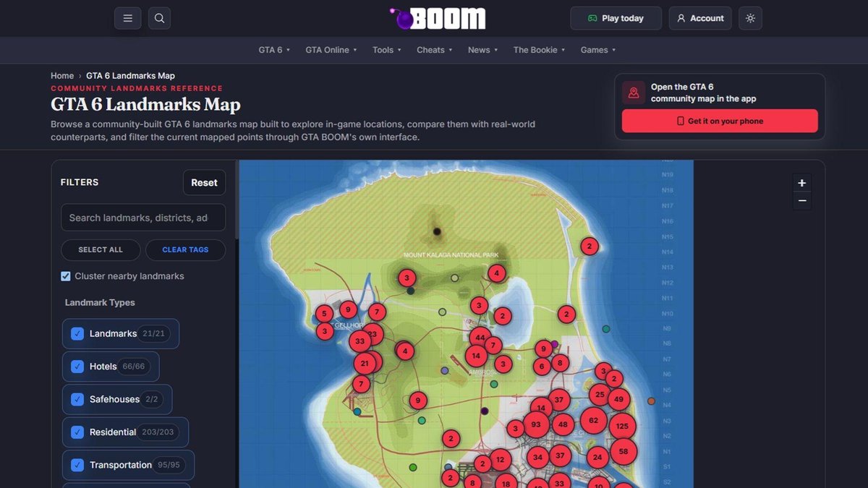Select the orange marker east of the coast
The image size is (868, 488).
pyautogui.click(x=651, y=401)
